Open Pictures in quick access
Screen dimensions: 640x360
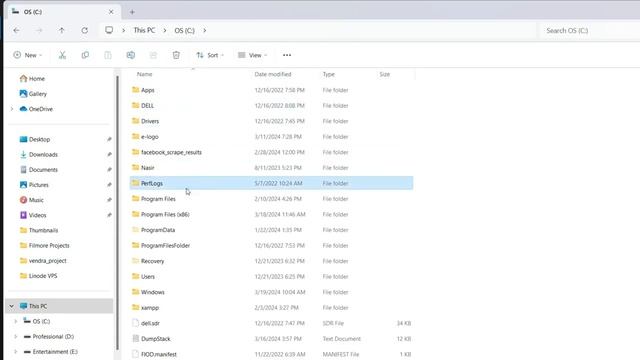coord(34,185)
